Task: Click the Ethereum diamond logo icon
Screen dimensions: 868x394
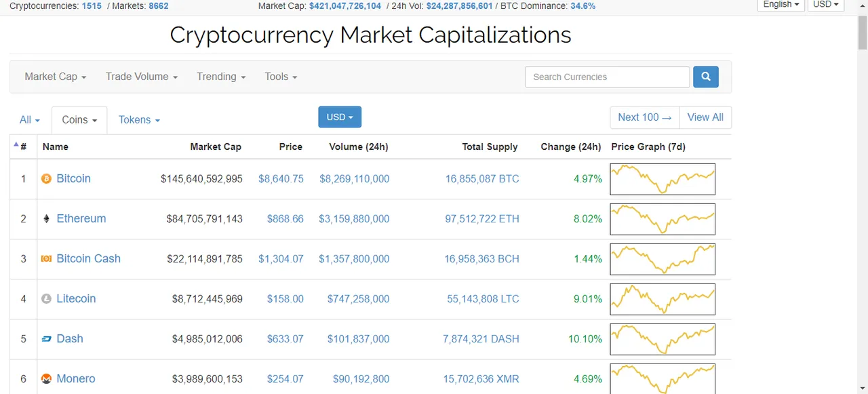Action: click(x=47, y=219)
